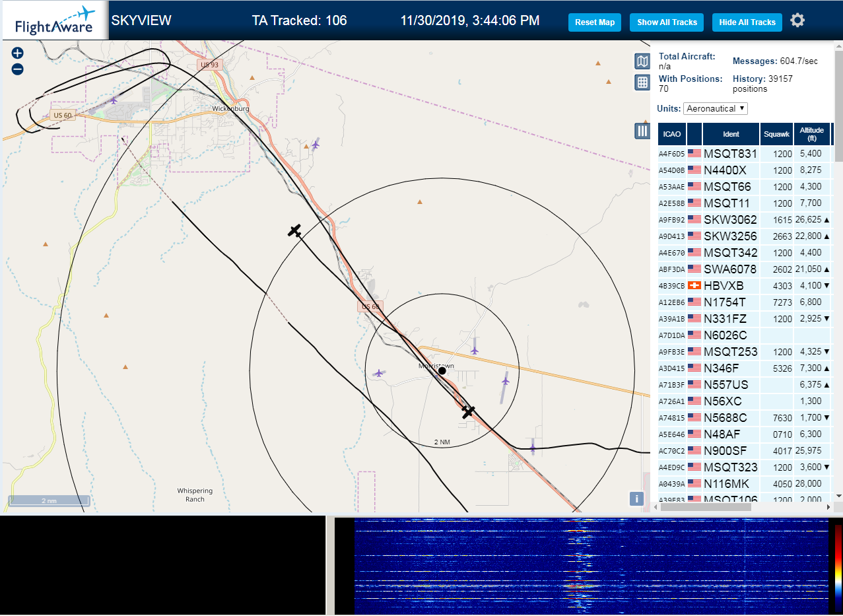
Task: Zoom in with the plus map button
Action: (18, 53)
